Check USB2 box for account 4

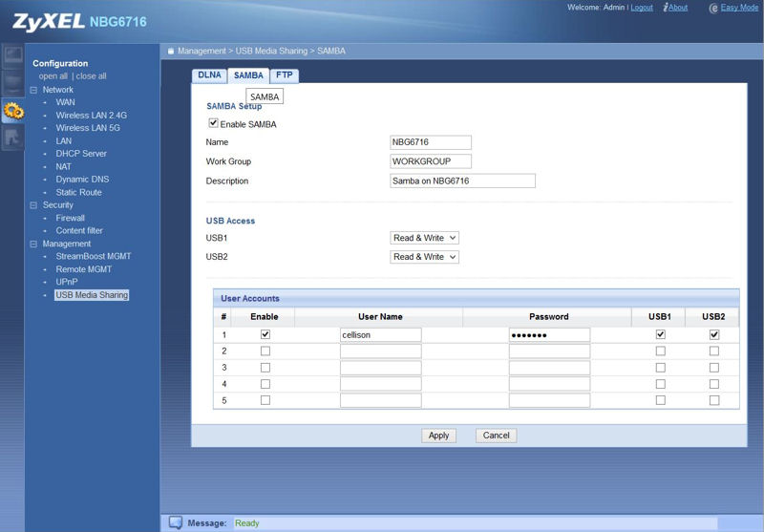click(713, 384)
